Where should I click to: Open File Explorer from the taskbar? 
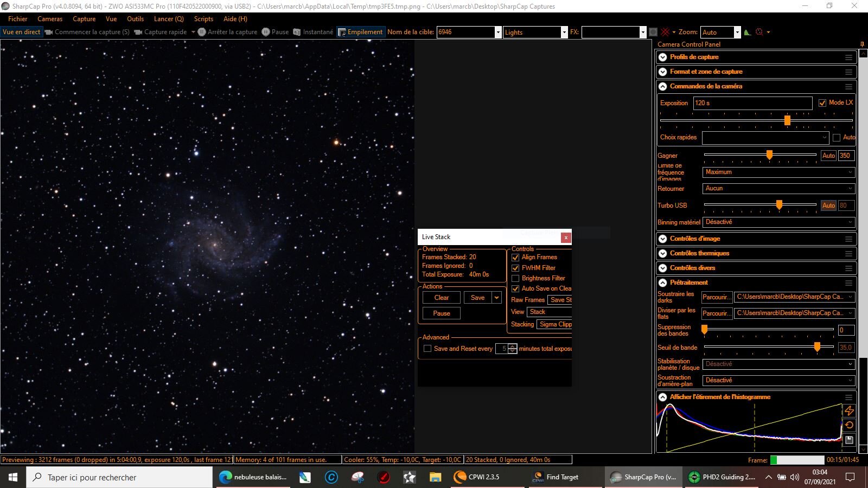435,477
